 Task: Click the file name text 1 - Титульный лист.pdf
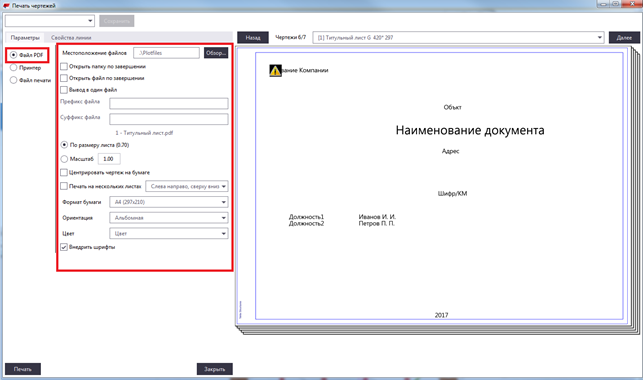[x=144, y=133]
